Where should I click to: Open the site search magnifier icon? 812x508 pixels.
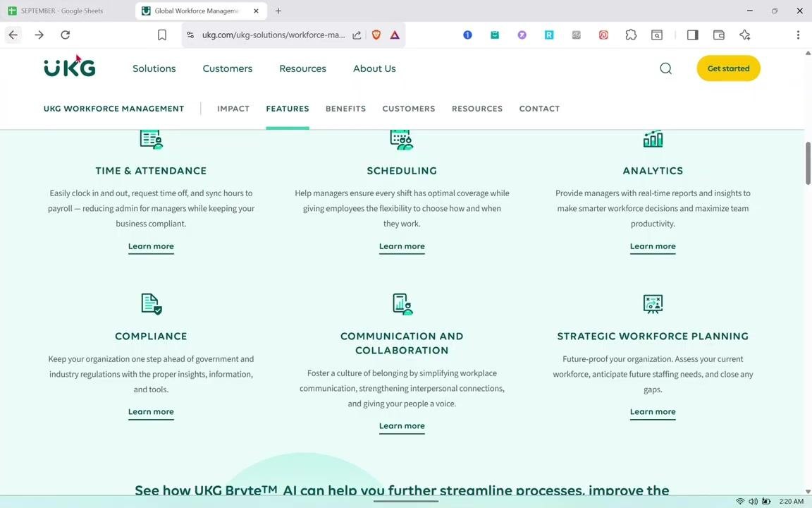pyautogui.click(x=666, y=68)
